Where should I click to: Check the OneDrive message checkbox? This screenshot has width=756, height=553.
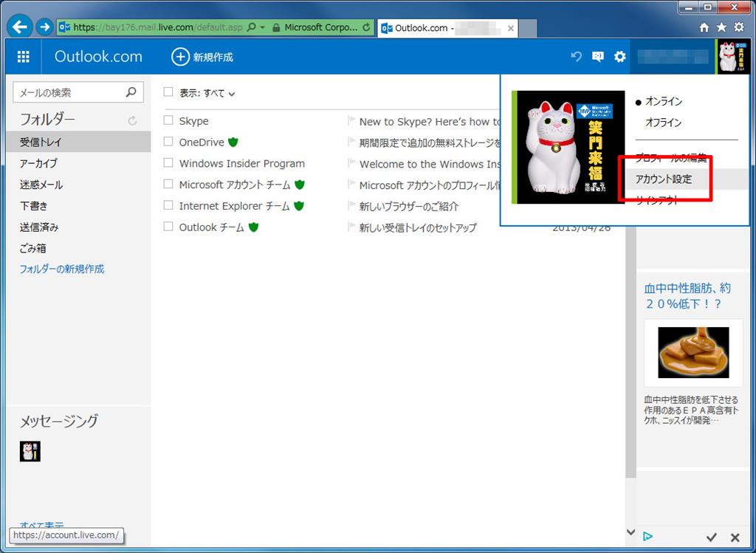[x=168, y=141]
